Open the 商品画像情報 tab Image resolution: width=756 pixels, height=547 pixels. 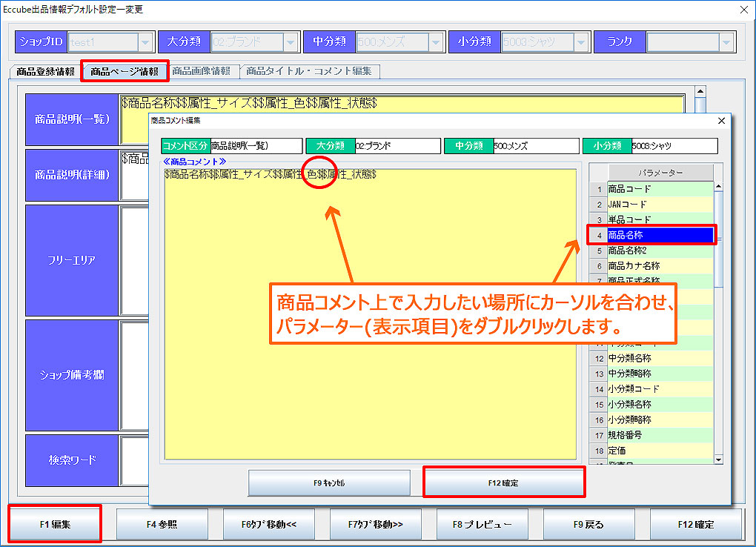201,72
